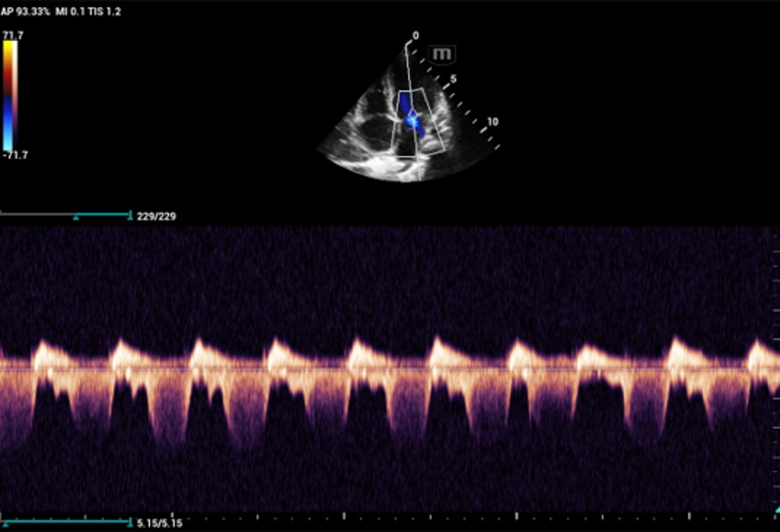Click the depth label 10 on the sector scale

tap(492, 121)
